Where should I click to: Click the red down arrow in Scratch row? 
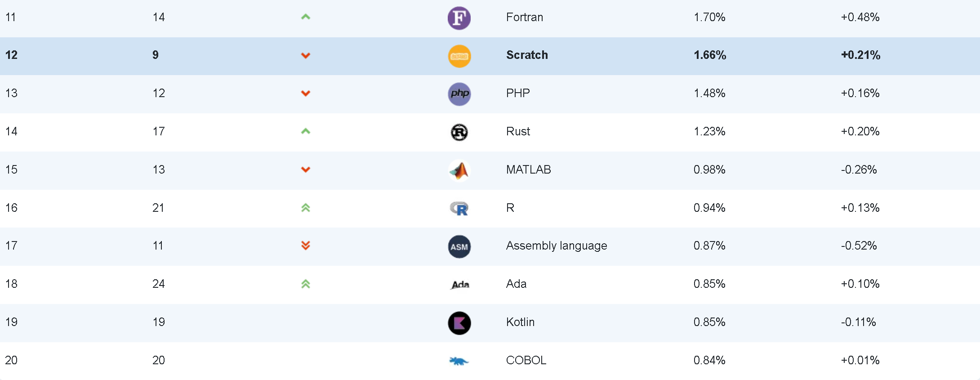tap(306, 56)
